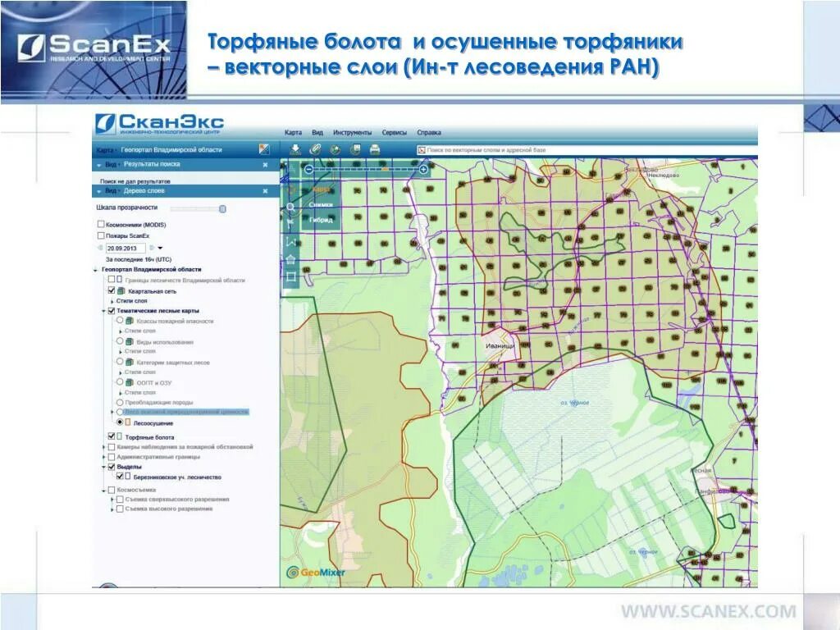840x630 pixels.
Task: Click the Торфяные болота layer style icon
Action: click(120, 436)
